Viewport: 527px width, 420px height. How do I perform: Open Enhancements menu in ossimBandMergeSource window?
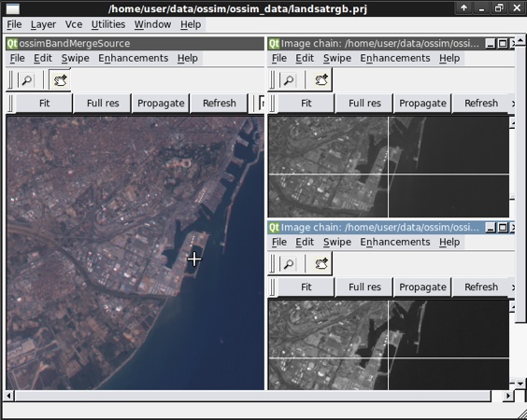tap(133, 58)
